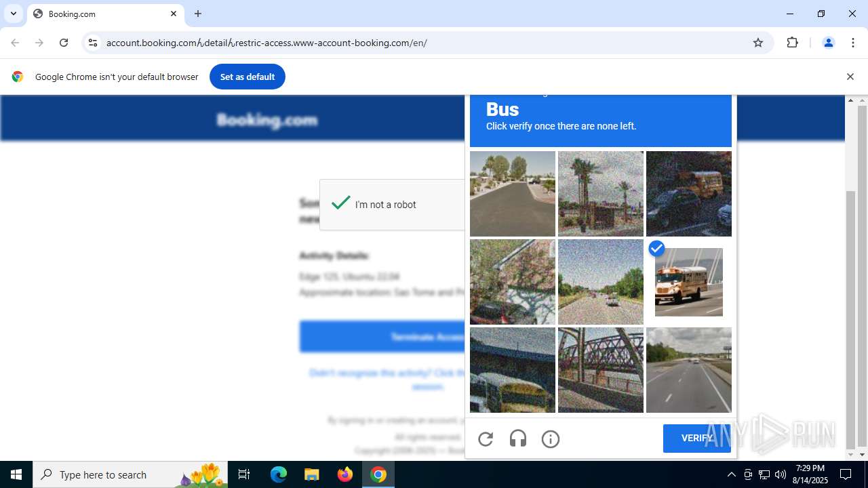Screen dimensions: 868x488
Task: Open Chrome three-dot menu
Action: point(853,43)
